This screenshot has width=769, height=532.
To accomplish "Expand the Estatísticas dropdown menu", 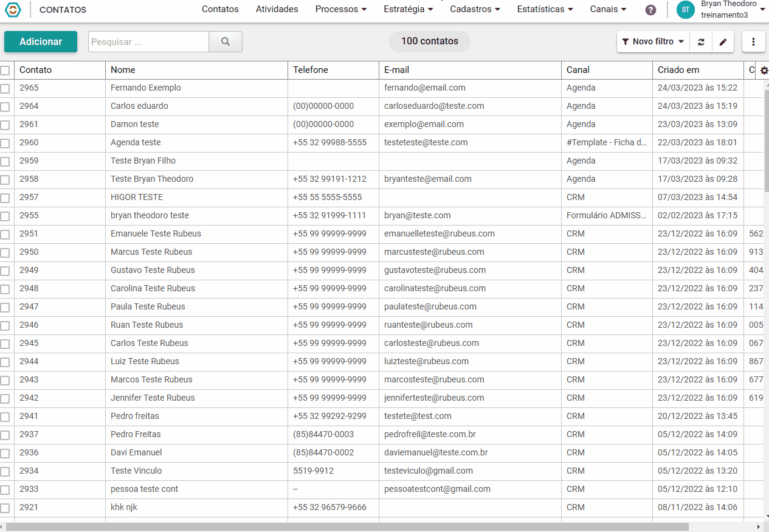I will pyautogui.click(x=545, y=9).
